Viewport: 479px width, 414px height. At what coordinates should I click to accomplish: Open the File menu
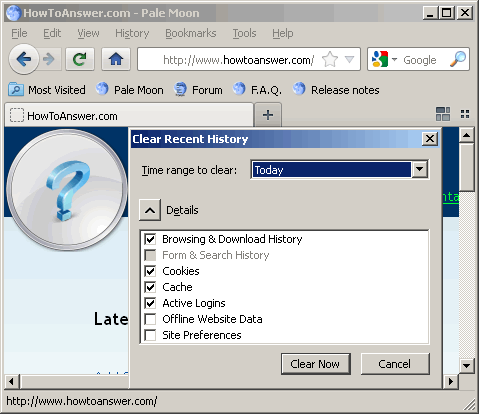19,33
